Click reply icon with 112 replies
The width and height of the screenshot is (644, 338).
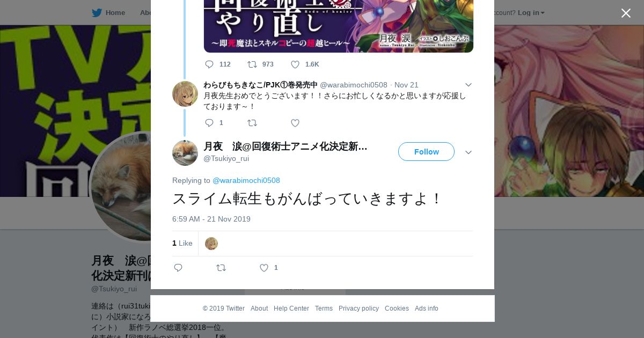pyautogui.click(x=209, y=64)
